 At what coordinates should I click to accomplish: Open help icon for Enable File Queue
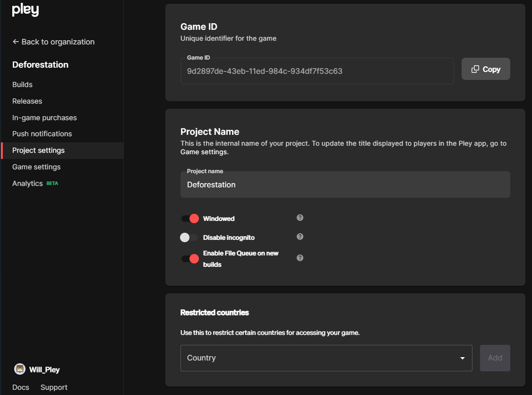(300, 258)
